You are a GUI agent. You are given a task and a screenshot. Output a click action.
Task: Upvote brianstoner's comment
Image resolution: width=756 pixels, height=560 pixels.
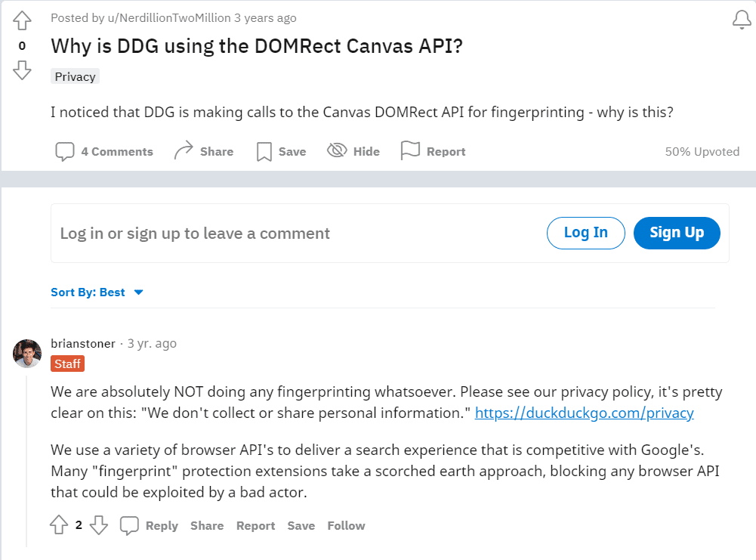pyautogui.click(x=59, y=524)
